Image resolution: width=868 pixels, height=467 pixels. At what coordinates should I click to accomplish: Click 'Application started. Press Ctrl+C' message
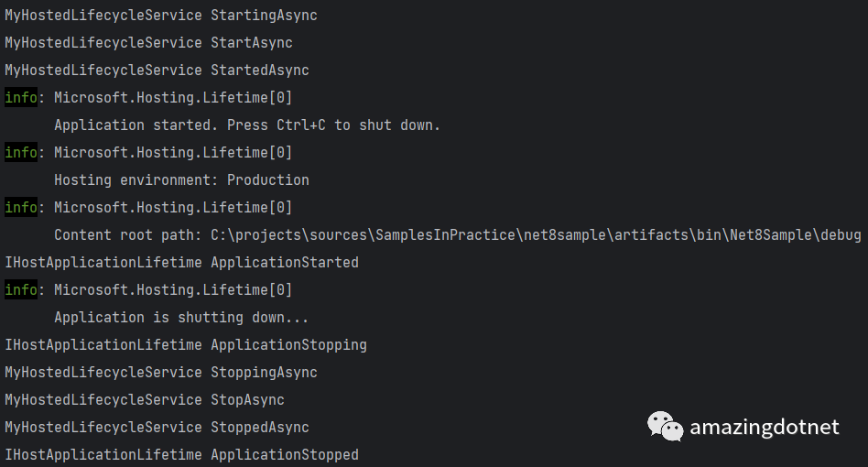[x=247, y=125]
